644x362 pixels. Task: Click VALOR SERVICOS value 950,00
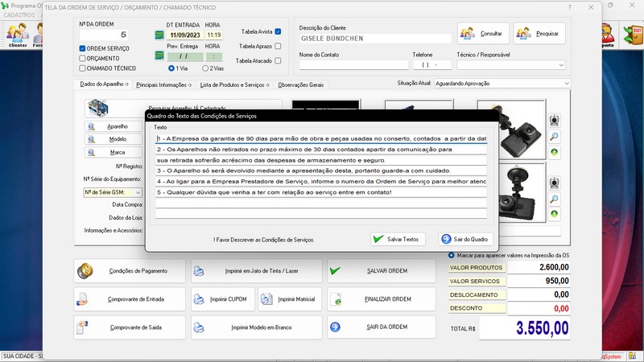point(539,281)
